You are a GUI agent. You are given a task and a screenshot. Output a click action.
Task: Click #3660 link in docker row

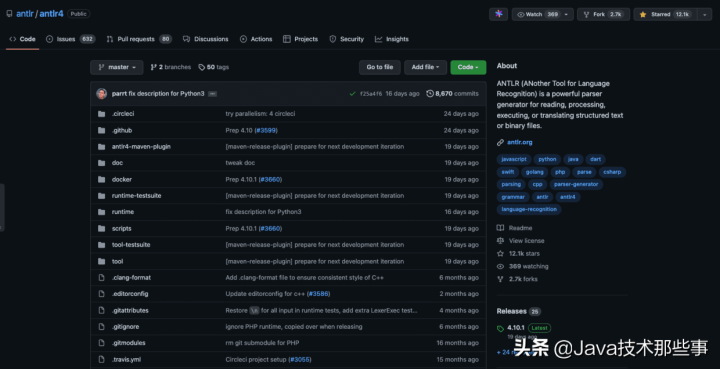coord(270,179)
